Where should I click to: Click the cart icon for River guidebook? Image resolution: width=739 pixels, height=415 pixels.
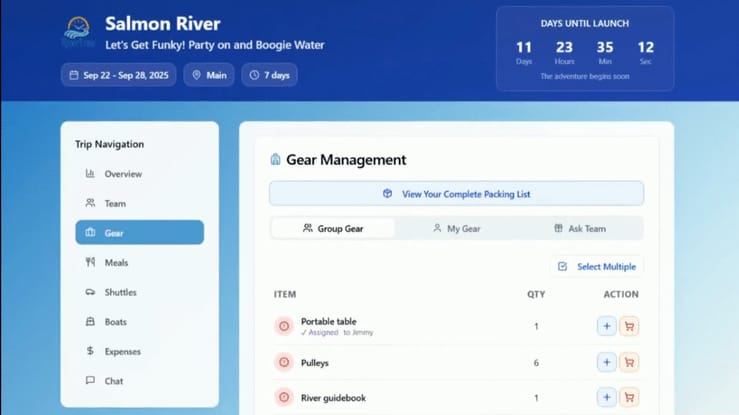[629, 398]
